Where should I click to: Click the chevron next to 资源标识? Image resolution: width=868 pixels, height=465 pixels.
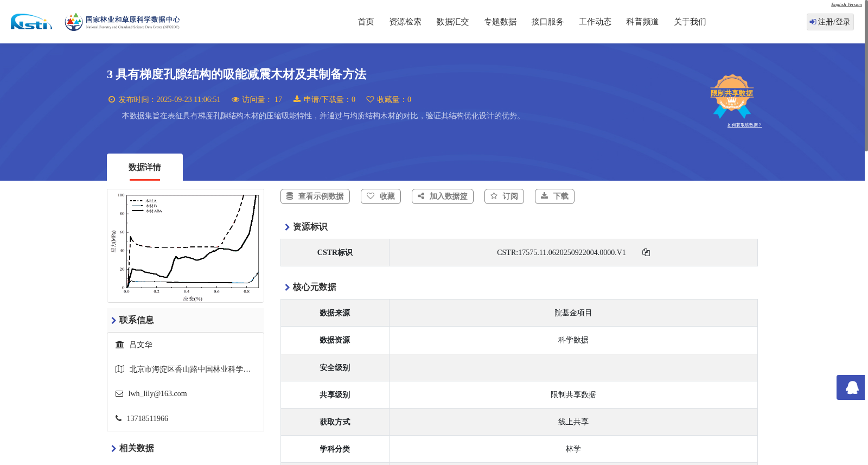[x=287, y=227]
